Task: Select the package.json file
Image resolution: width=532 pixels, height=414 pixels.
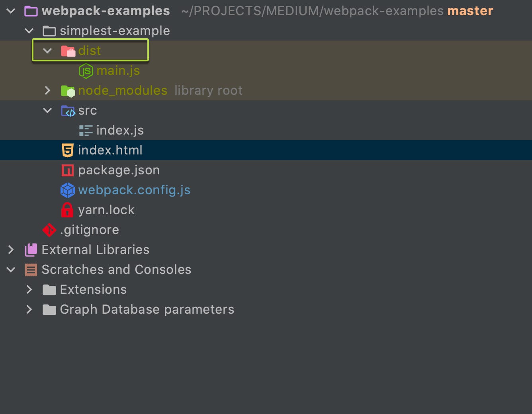Action: (119, 170)
